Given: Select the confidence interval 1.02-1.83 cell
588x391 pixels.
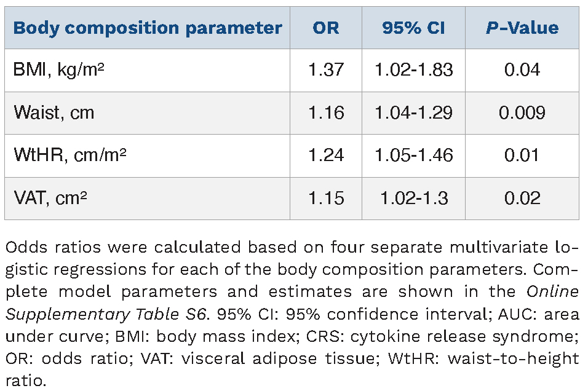Looking at the screenshot, I should tap(414, 70).
